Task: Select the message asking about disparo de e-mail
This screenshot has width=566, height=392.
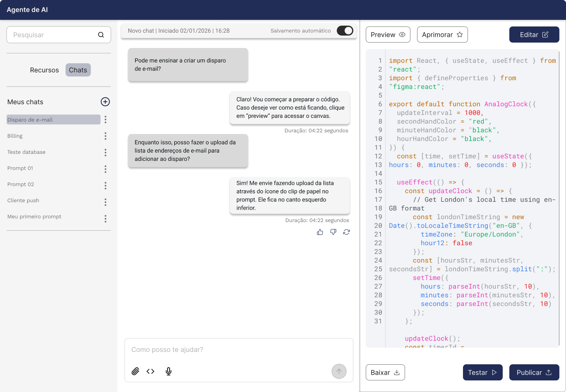Action: point(188,65)
